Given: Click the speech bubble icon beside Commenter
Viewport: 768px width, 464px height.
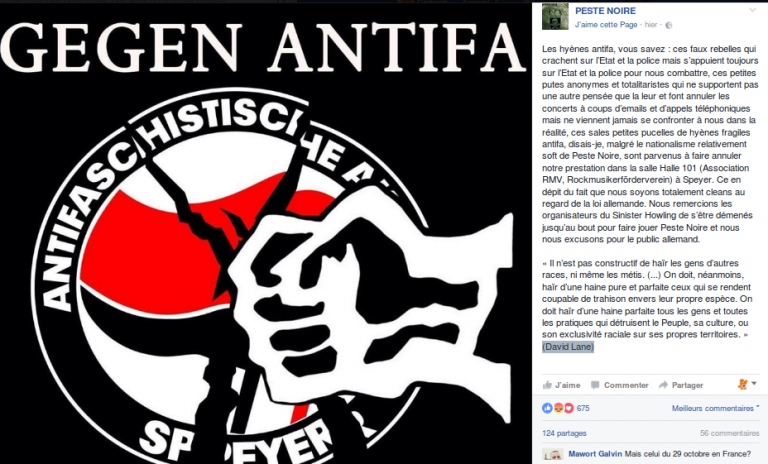Looking at the screenshot, I should [595, 385].
